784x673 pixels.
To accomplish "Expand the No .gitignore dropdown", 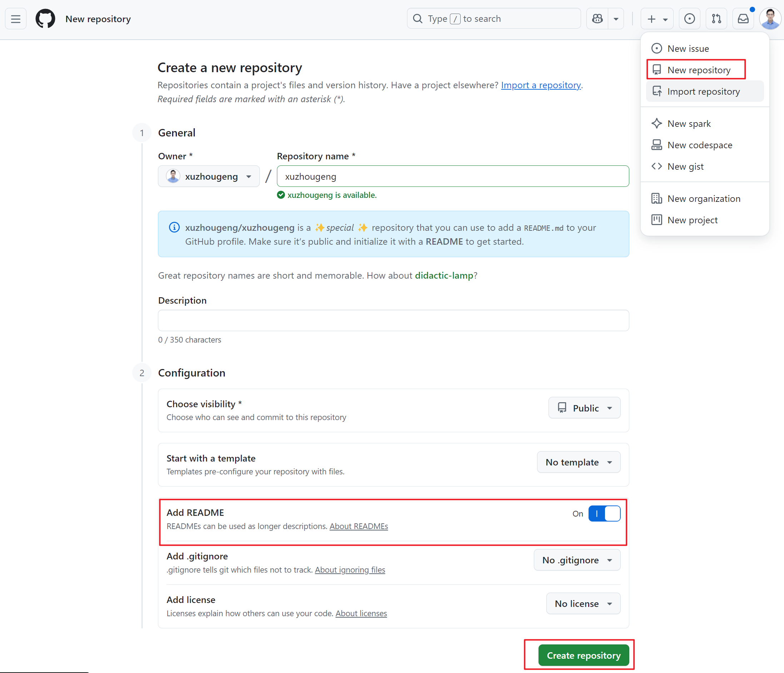I will (577, 560).
